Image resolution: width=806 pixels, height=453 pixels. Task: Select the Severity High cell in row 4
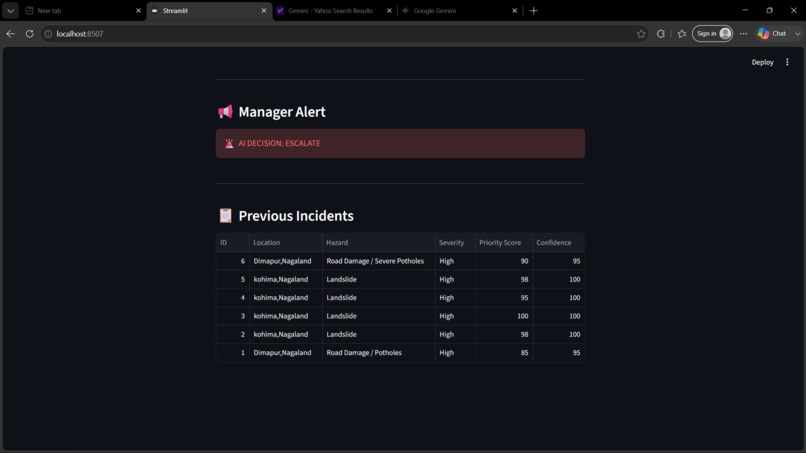point(455,298)
